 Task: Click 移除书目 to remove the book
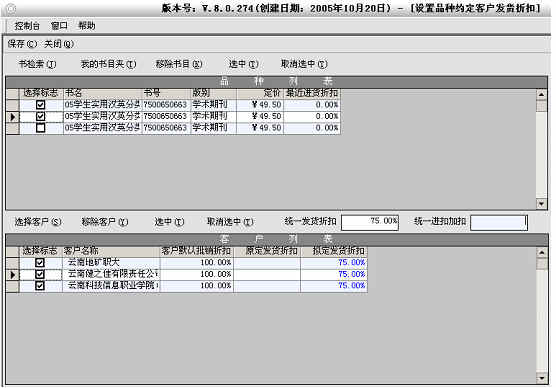coord(179,64)
